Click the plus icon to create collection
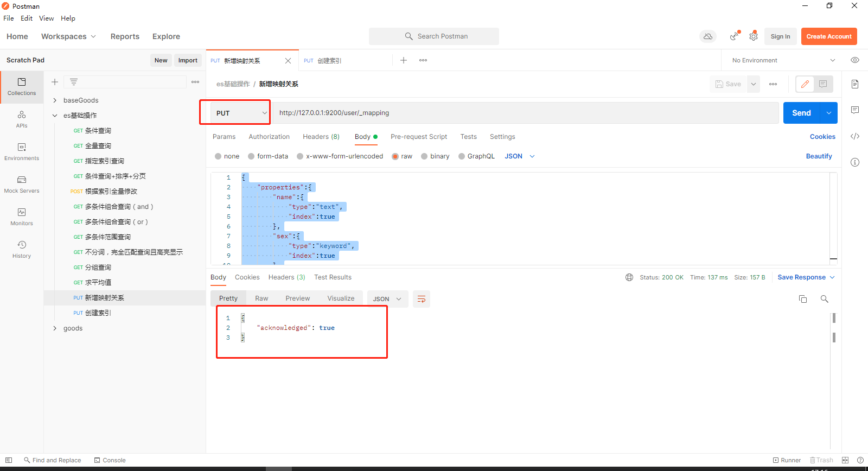This screenshot has height=471, width=868. point(55,82)
